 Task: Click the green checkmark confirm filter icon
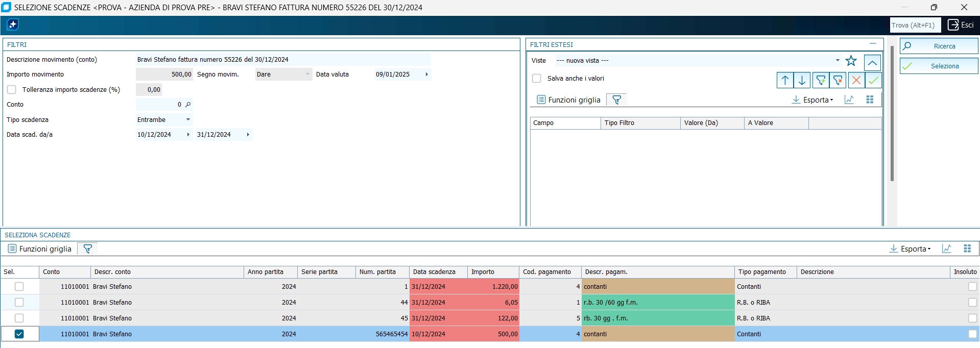873,81
